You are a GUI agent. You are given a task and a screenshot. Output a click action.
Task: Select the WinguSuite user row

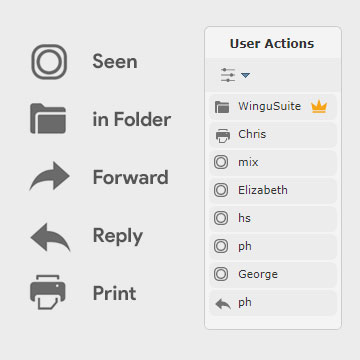tap(273, 107)
